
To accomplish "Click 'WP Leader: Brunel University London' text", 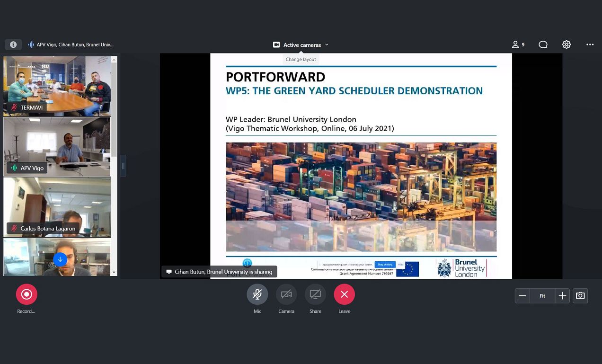I will click(x=291, y=119).
